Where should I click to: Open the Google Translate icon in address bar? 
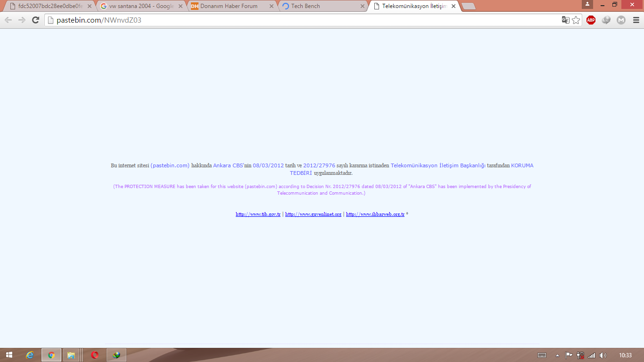click(565, 20)
